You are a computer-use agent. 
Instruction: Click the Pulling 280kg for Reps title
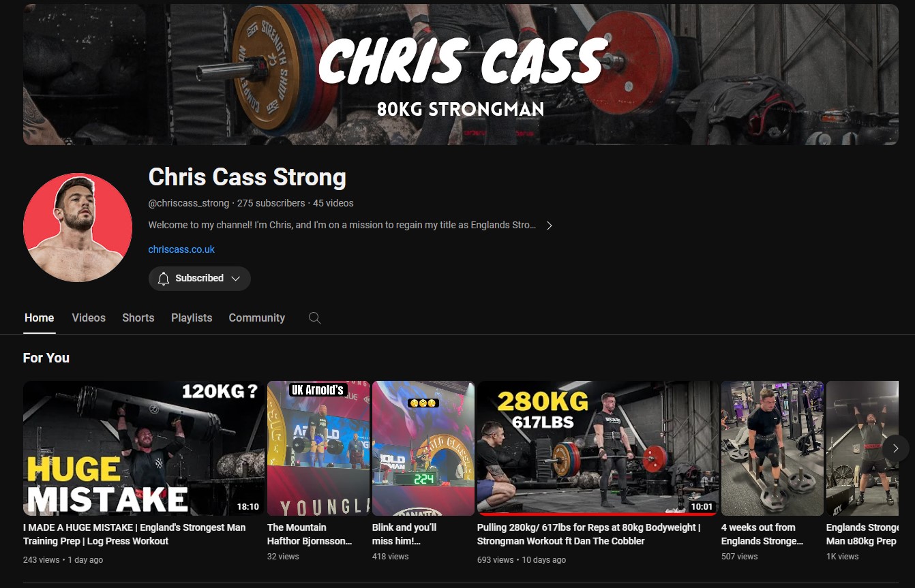[x=588, y=534]
